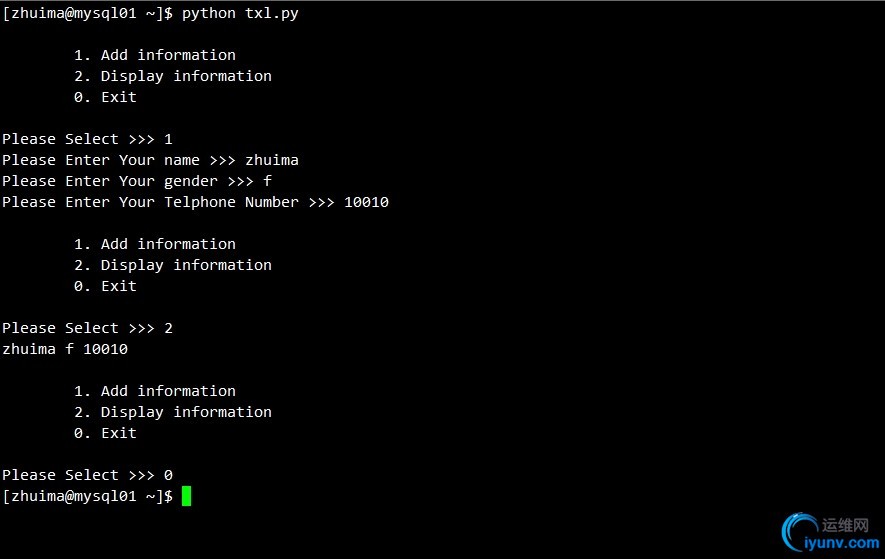This screenshot has width=885, height=559.
Task: Click the telephone number 10010 entry
Action: (366, 202)
